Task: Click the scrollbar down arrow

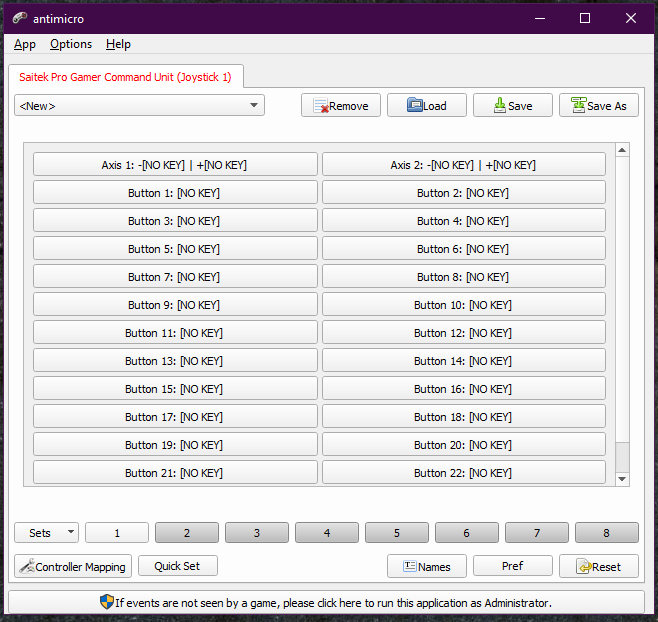Action: point(622,479)
